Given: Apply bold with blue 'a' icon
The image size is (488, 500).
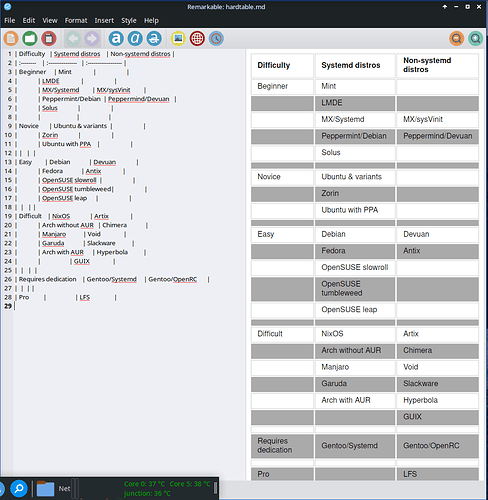Looking at the screenshot, I should pos(116,39).
